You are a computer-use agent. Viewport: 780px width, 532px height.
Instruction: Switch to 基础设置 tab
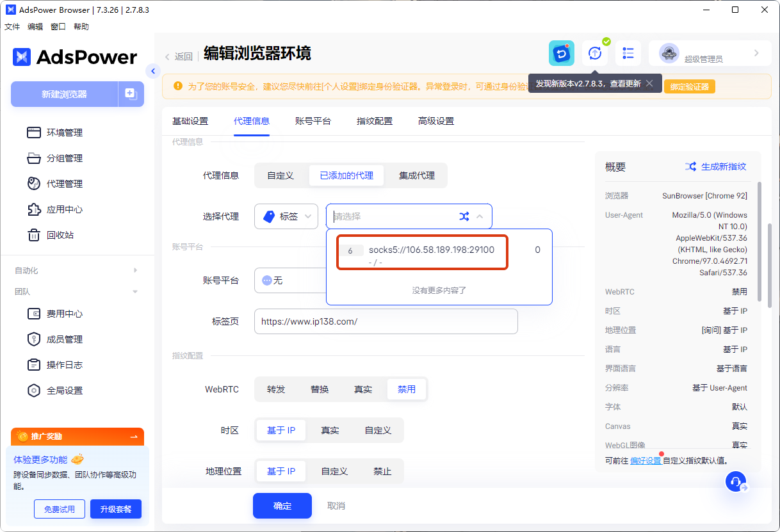click(x=190, y=121)
